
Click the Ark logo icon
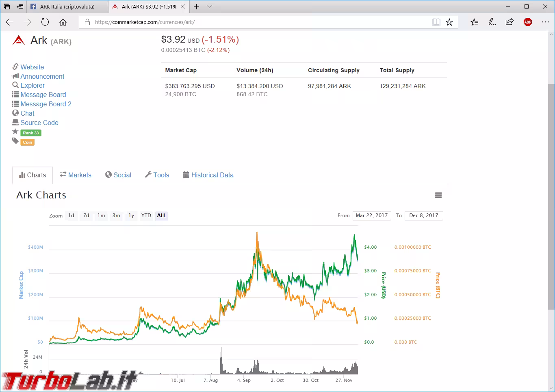[19, 40]
